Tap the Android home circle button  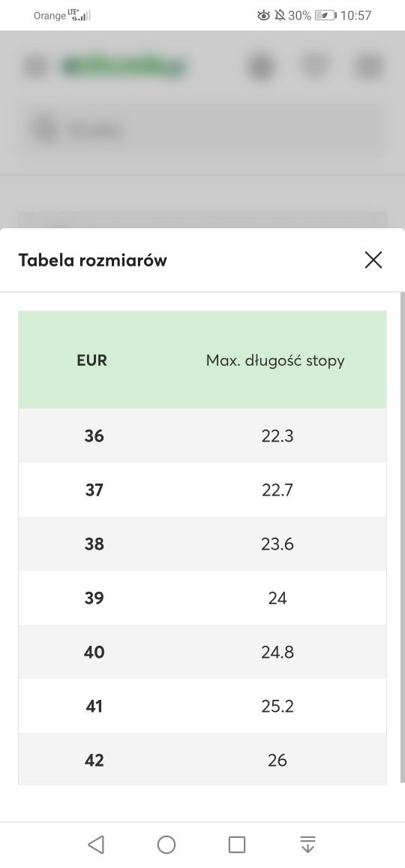click(x=166, y=845)
